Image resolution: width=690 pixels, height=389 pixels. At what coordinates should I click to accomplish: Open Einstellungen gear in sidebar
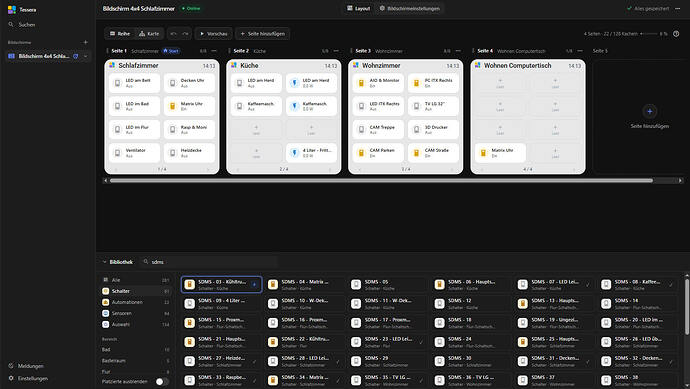11,378
